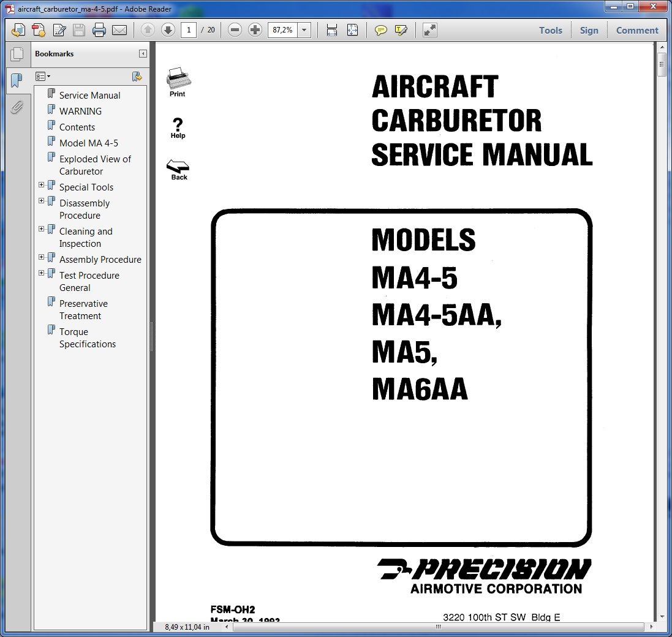This screenshot has height=637, width=672.
Task: Open the Test Procedure General bookmark
Action: pyautogui.click(x=89, y=282)
